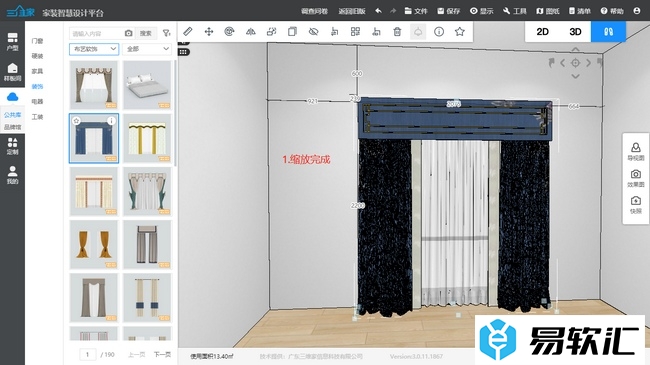The height and width of the screenshot is (365, 650).
Task: Select the yellow-striped curtain thumbnail
Action: (x=147, y=138)
